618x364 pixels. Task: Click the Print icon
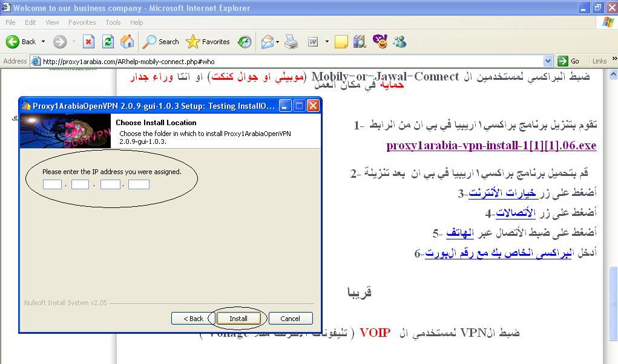(x=291, y=41)
